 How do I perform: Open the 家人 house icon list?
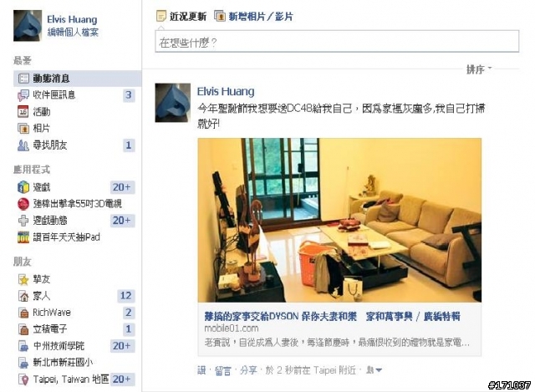(x=23, y=296)
